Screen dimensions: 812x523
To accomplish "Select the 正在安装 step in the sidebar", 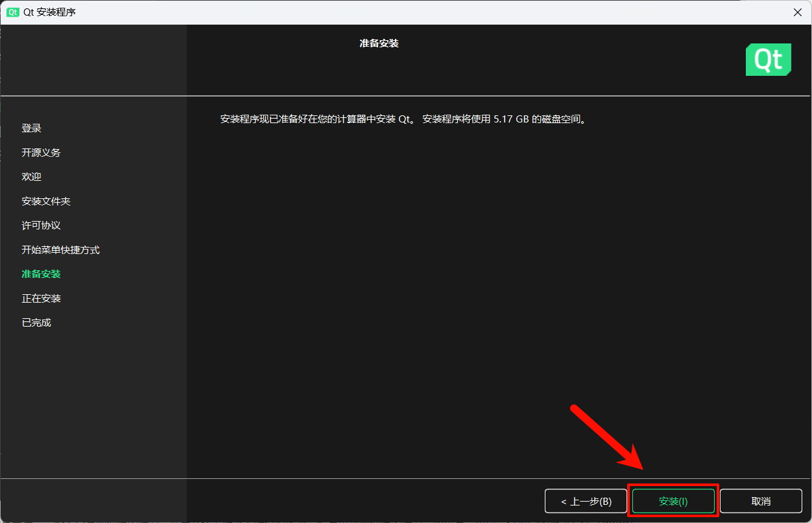I will coord(41,298).
